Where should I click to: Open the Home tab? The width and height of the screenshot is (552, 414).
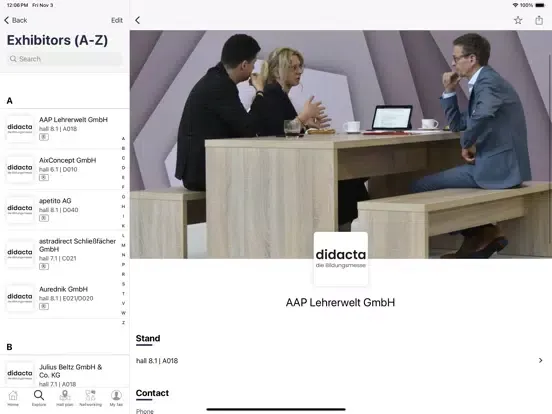coord(13,398)
